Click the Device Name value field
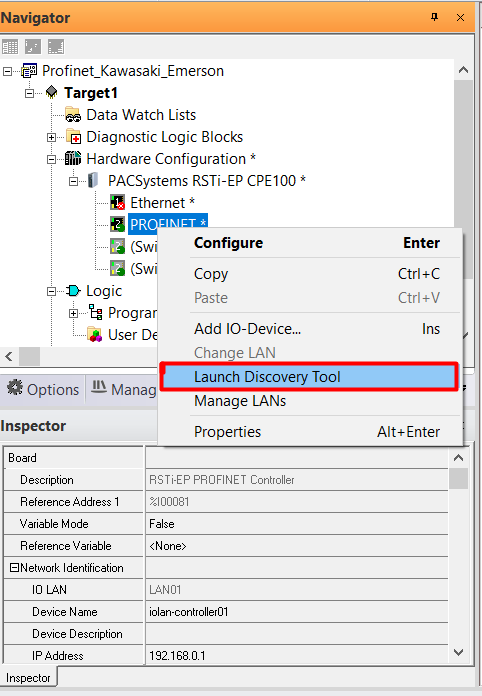The width and height of the screenshot is (482, 696). (x=296, y=612)
